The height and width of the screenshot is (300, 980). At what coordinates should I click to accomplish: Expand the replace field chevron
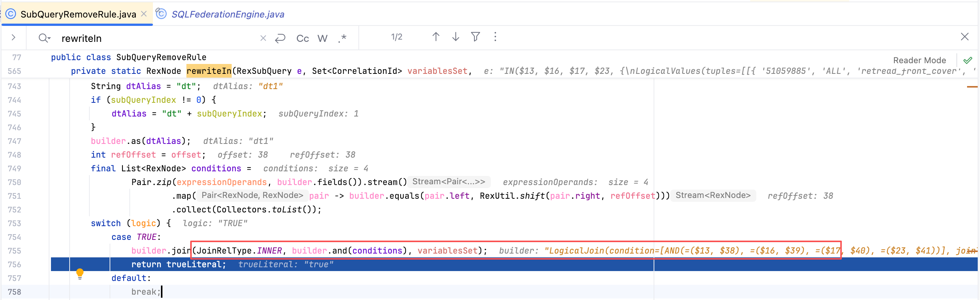pos(14,37)
